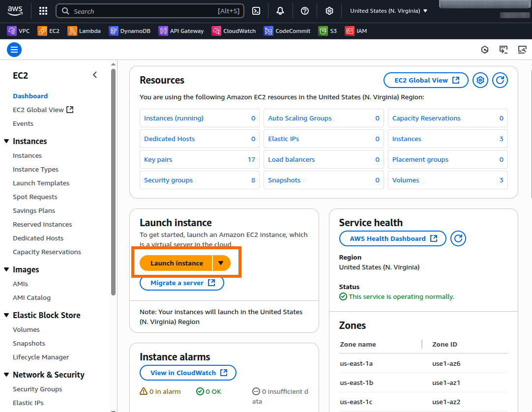The image size is (532, 412).
Task: Open the IAM console shortcut
Action: [355, 30]
